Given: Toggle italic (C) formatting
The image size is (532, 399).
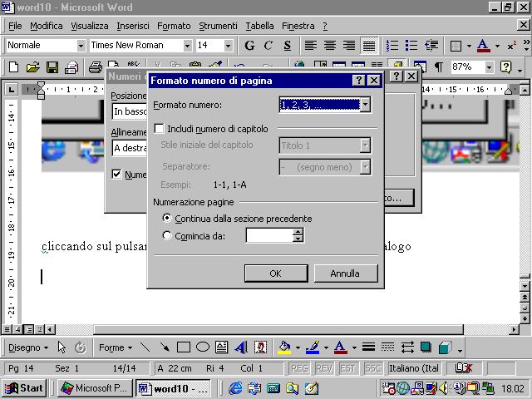Looking at the screenshot, I should click(268, 46).
